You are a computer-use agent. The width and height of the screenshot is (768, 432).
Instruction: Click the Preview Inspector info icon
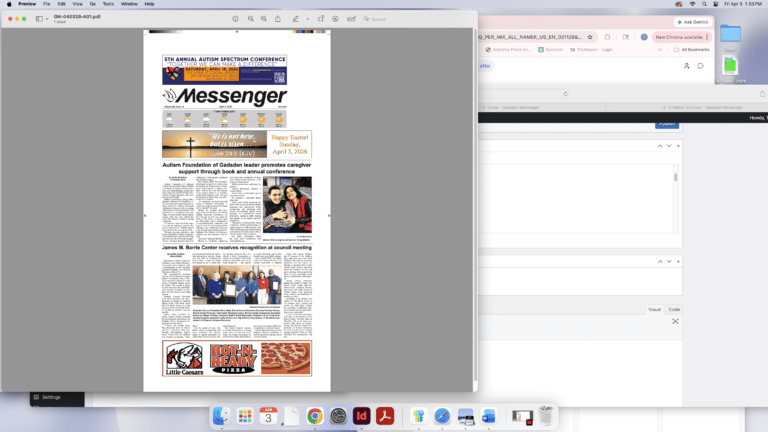tap(235, 19)
